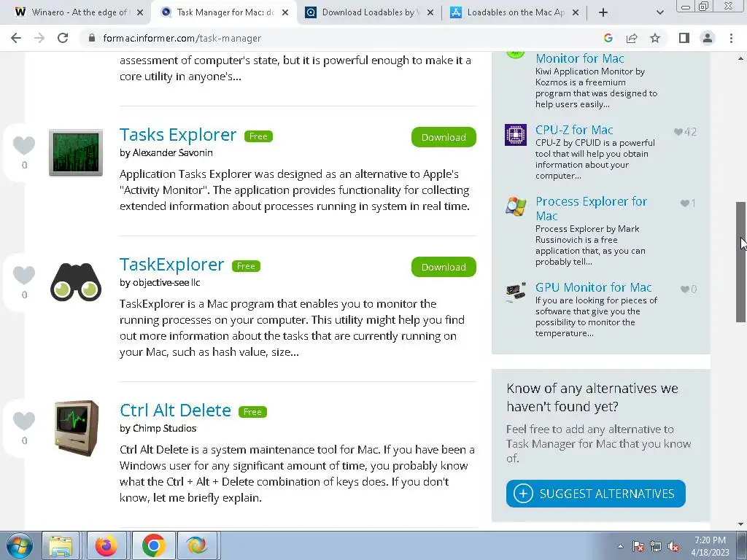Click 'by Chimp Studios' author text
This screenshot has height=560, width=747.
coord(158,428)
